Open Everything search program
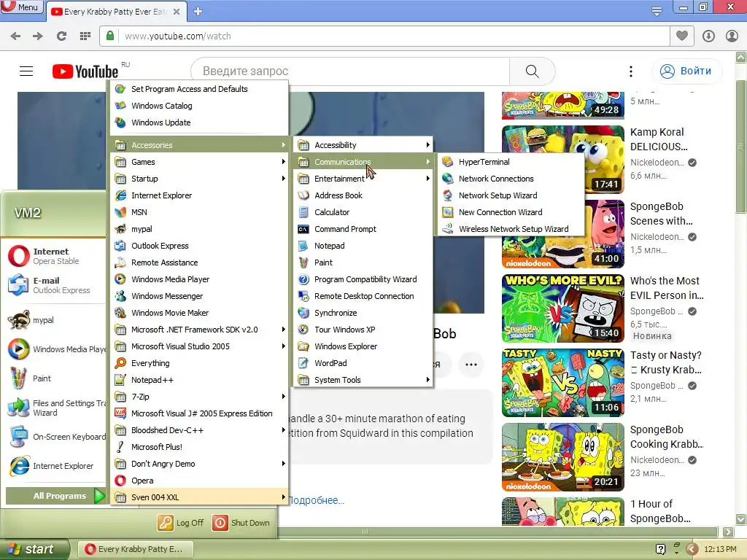The image size is (747, 560). click(x=199, y=363)
